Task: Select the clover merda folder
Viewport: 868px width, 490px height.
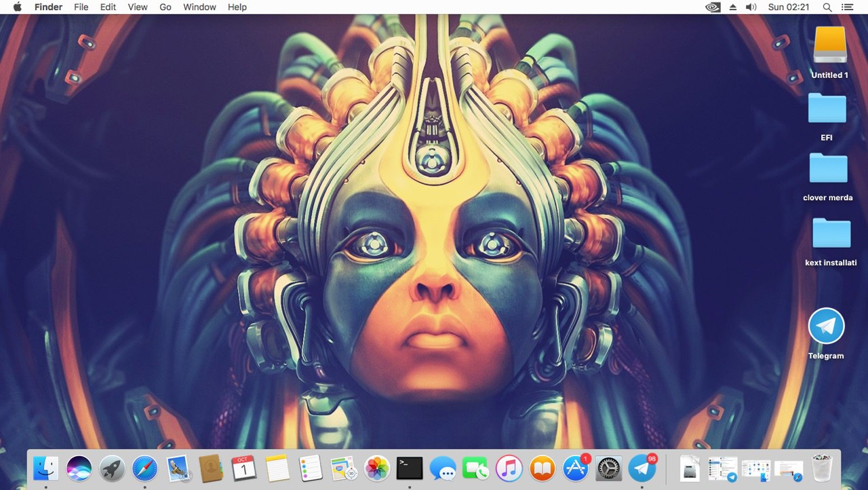Action: 828,176
